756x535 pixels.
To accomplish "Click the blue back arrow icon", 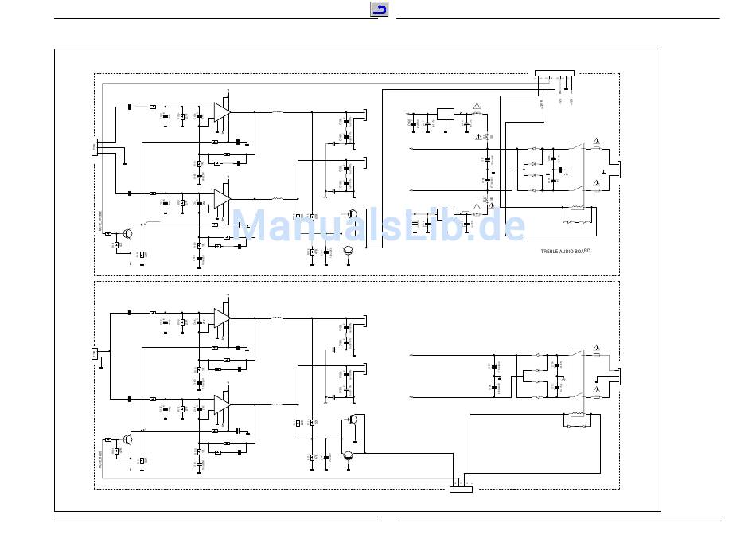I will pos(380,10).
